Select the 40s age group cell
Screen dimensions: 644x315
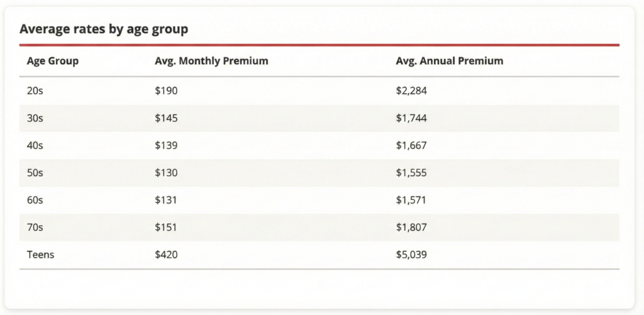pos(35,145)
